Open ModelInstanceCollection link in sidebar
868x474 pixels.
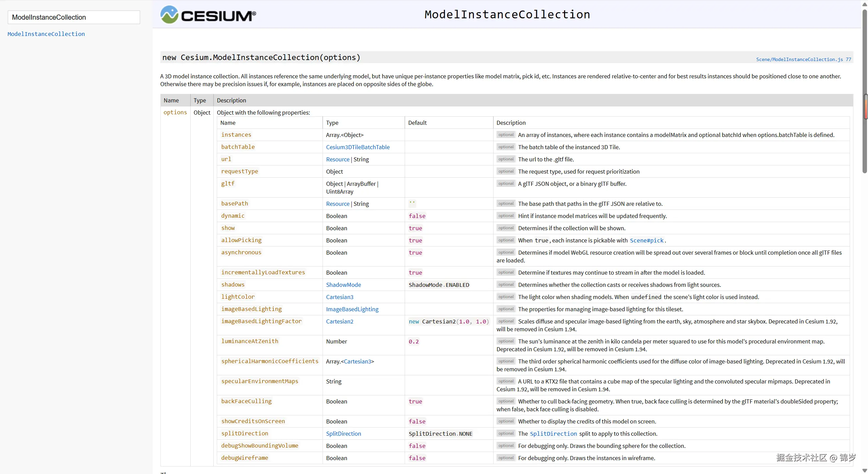[x=46, y=34]
